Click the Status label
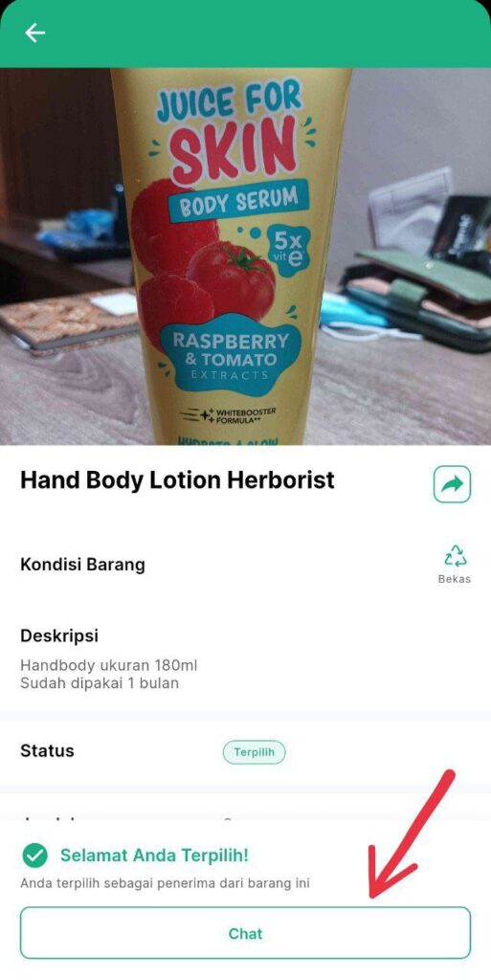491x980 pixels. click(47, 750)
